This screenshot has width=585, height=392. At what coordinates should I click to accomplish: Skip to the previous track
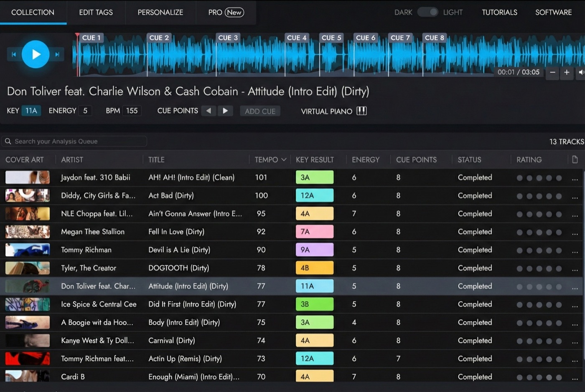click(x=14, y=54)
